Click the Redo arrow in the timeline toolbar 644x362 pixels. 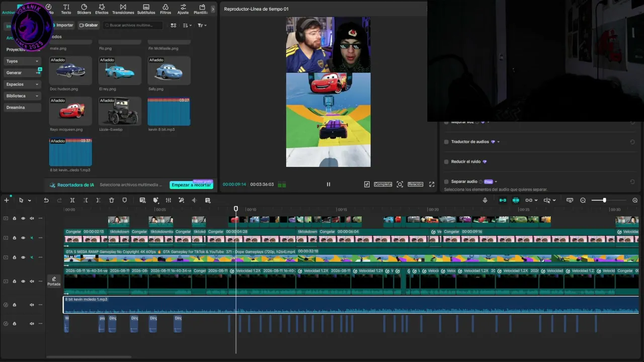tap(59, 200)
